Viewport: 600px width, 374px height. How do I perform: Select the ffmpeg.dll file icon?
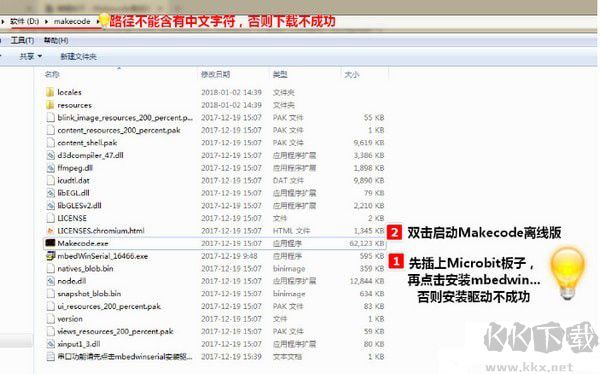pos(50,168)
